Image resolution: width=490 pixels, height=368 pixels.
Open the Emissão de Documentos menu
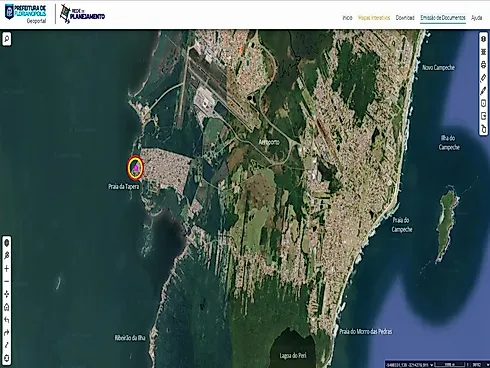pos(443,18)
